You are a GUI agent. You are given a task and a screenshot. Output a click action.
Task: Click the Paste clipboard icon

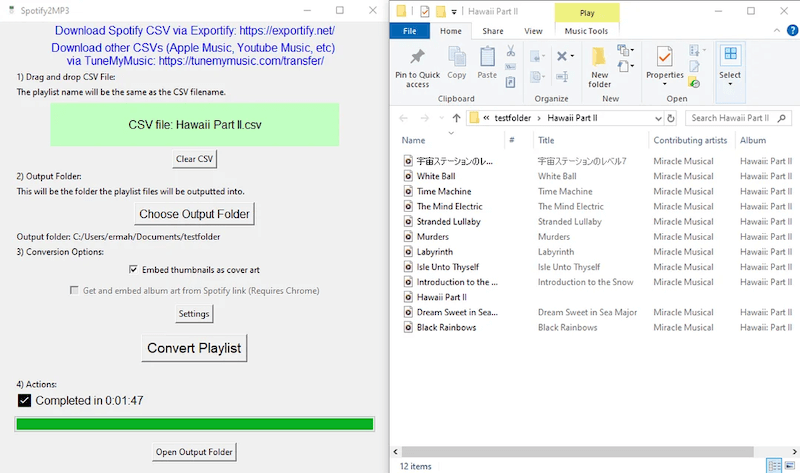[x=487, y=56]
